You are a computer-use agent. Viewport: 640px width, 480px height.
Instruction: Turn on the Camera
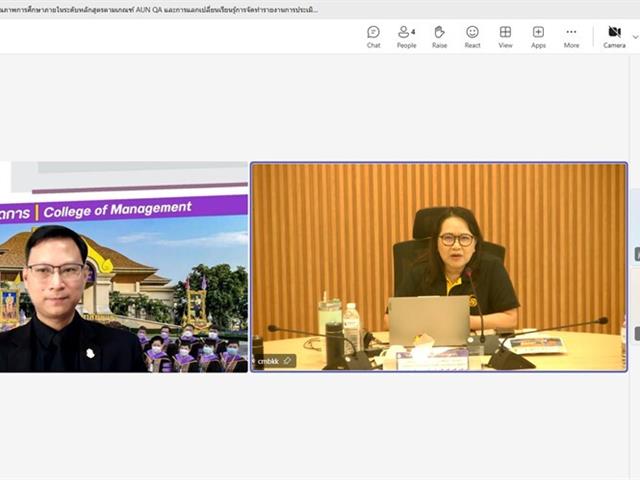click(x=614, y=36)
